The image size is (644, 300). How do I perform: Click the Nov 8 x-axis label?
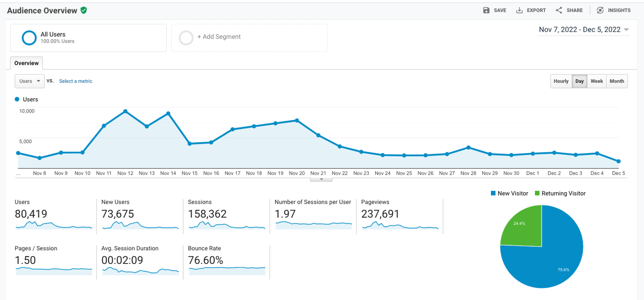click(x=39, y=173)
